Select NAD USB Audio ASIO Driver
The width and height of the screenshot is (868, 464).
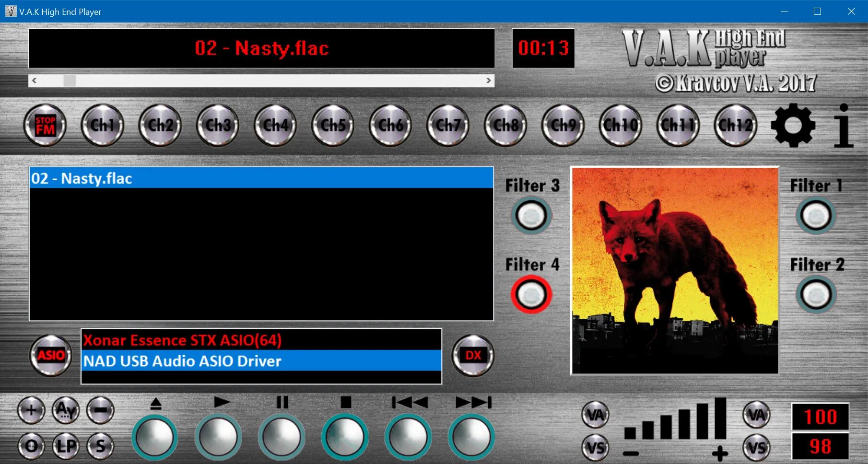(x=261, y=360)
